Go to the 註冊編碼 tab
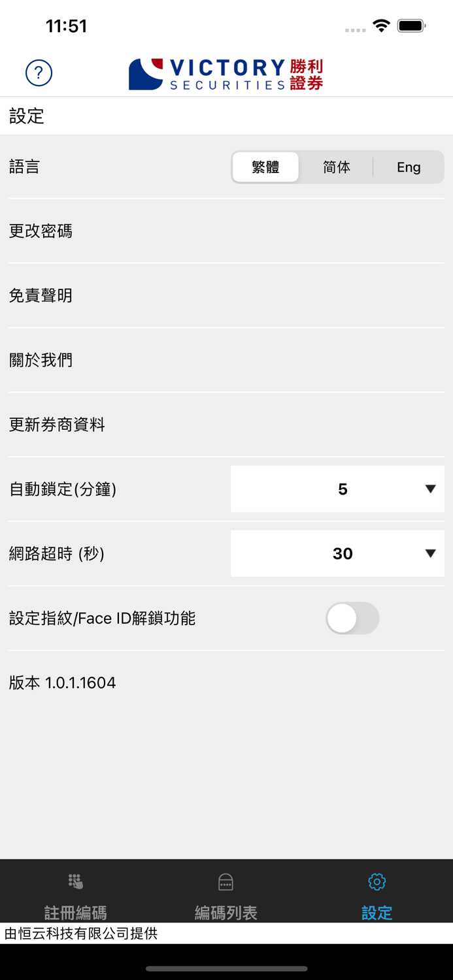Viewport: 453px width, 980px height. pyautogui.click(x=76, y=895)
